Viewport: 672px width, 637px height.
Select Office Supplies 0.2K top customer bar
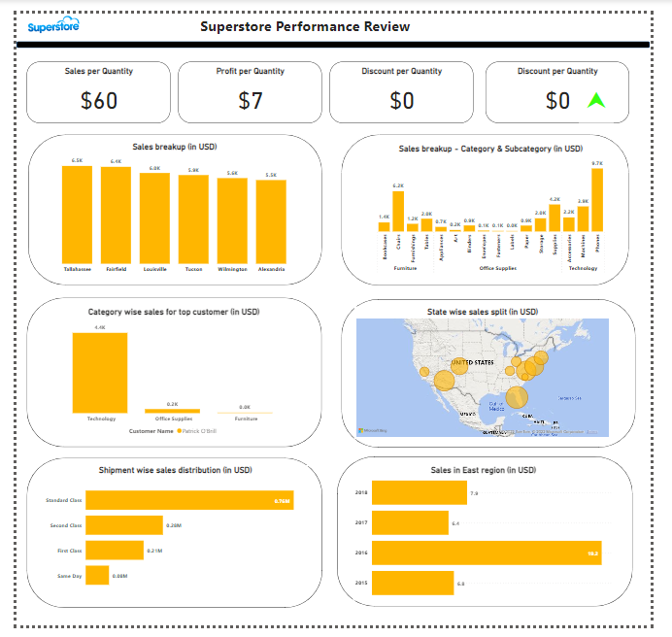[172, 411]
